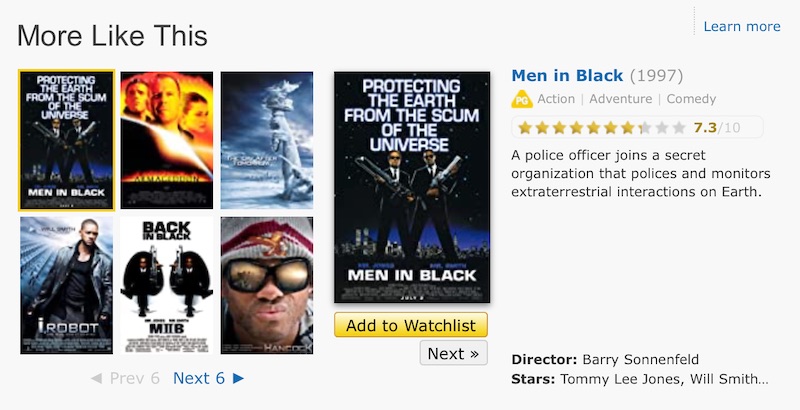
Task: Select the Adventure genre label
Action: coord(620,99)
